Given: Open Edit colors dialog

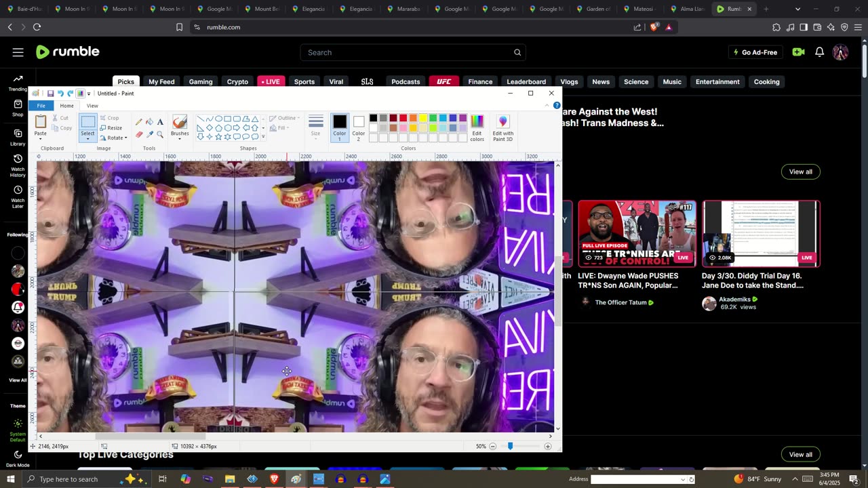Looking at the screenshot, I should pos(477,127).
